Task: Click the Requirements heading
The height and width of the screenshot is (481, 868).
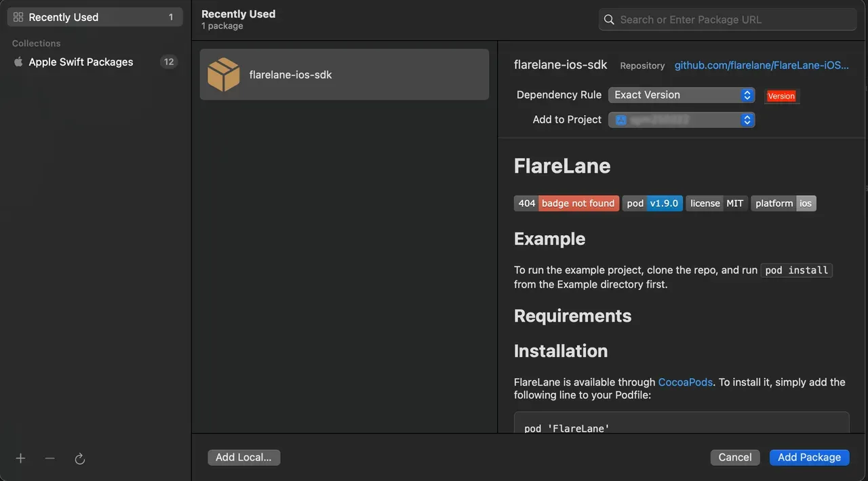Action: coord(572,316)
